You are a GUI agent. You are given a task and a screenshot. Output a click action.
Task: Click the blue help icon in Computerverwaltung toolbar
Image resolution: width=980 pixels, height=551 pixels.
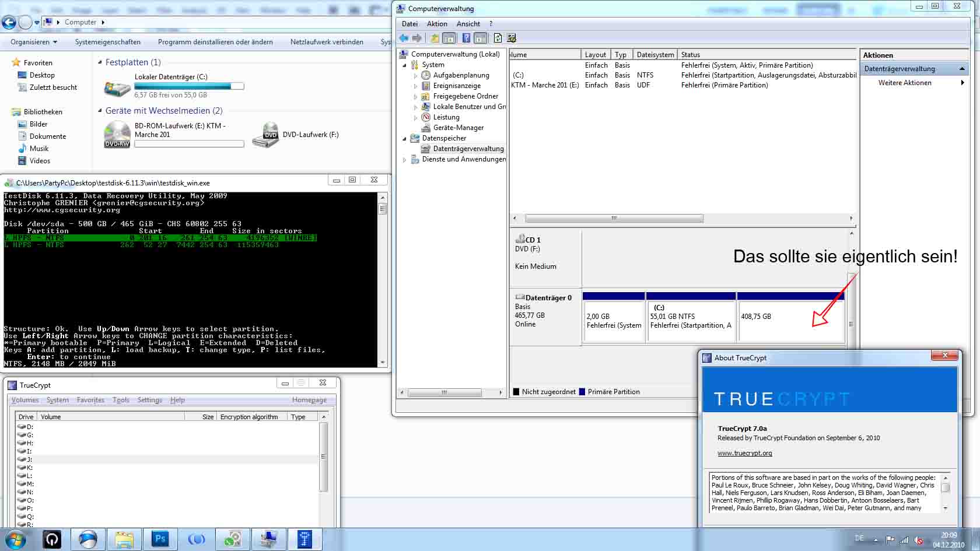[466, 38]
